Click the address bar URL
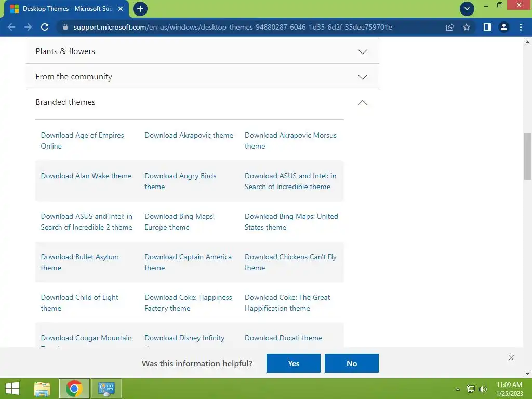 click(233, 27)
